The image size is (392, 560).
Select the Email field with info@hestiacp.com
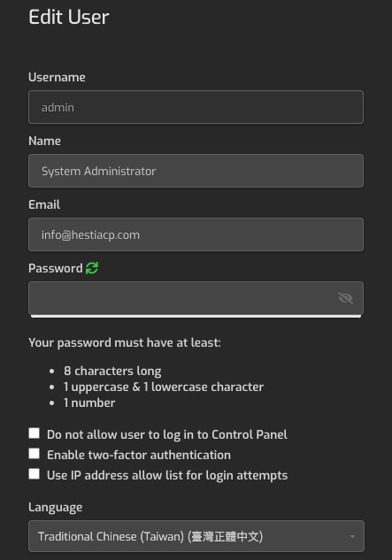click(196, 234)
